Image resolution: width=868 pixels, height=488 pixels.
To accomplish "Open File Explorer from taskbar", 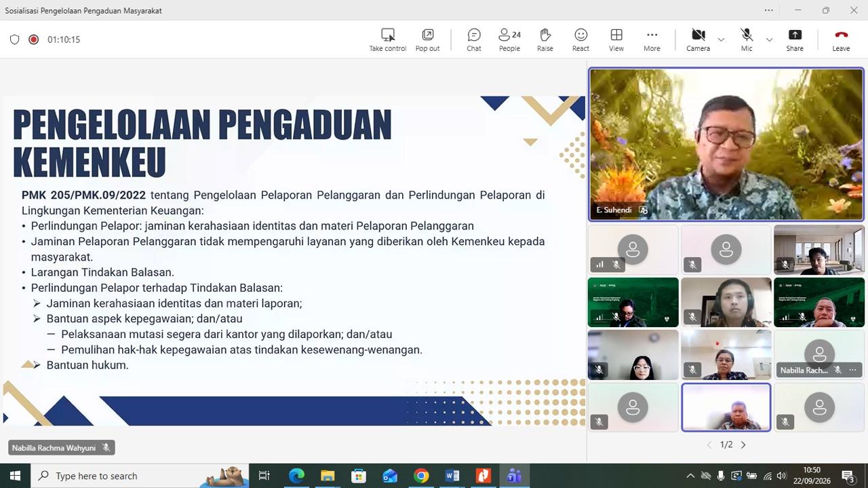I will 328,476.
